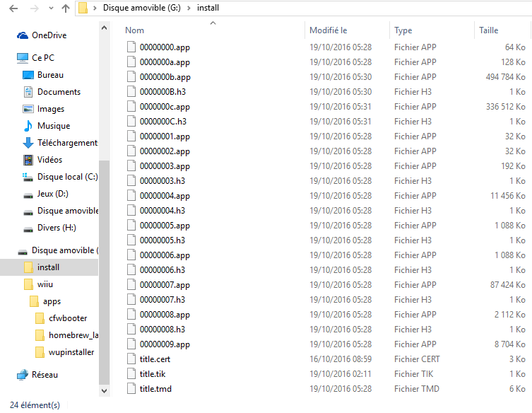532x413 pixels.
Task: Select file 00000000.app
Action: click(165, 47)
